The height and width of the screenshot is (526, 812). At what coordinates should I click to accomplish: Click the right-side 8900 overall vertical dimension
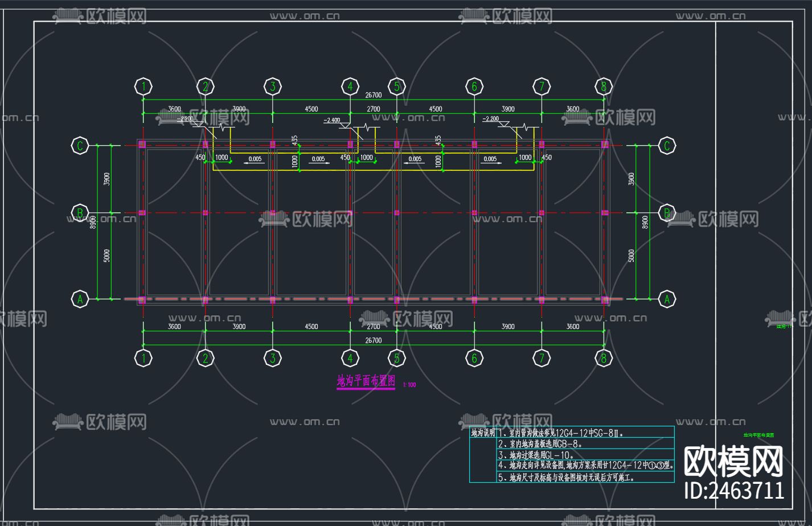click(x=645, y=222)
